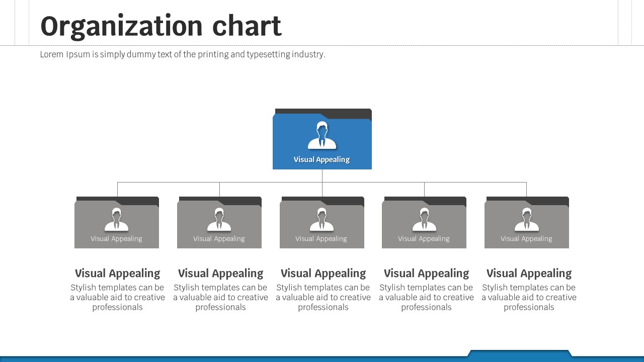The image size is (644, 362).
Task: Select the description paragraph under the leftmost folder
Action: pyautogui.click(x=117, y=297)
